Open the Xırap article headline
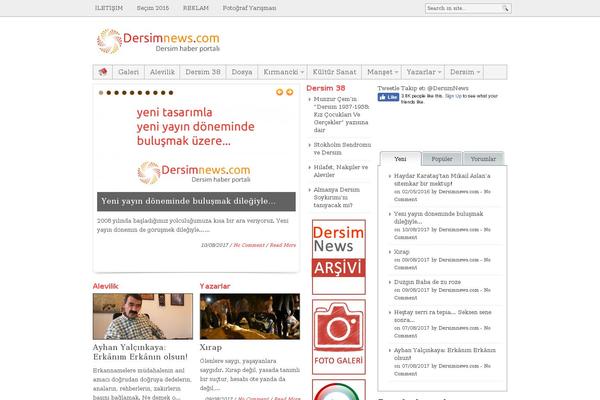This screenshot has height=400, width=600. tap(211, 348)
